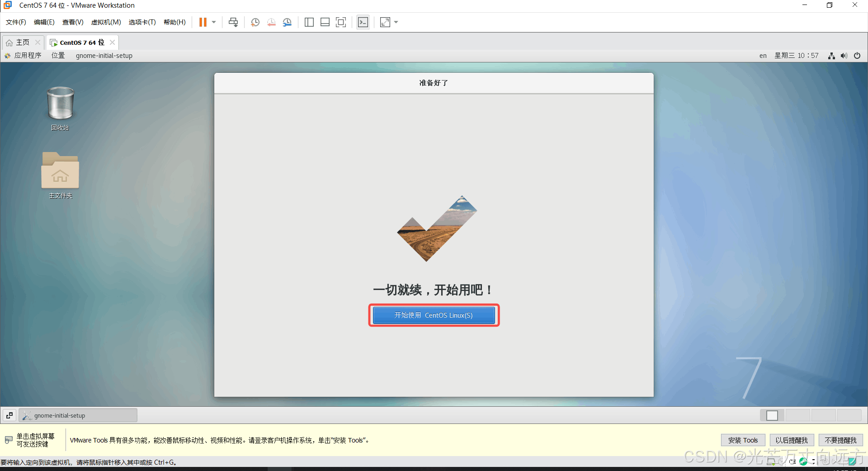Open the 文件(F) menu
This screenshot has width=868, height=471.
click(x=16, y=22)
